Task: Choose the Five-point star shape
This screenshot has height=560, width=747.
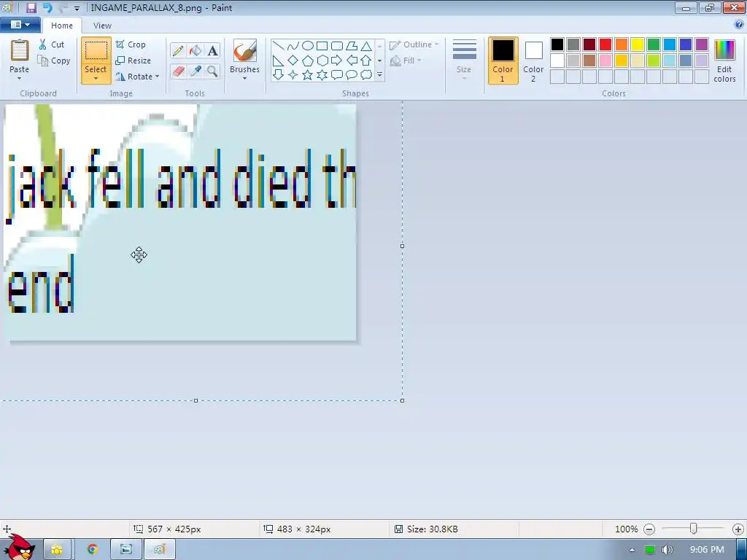Action: 308,75
